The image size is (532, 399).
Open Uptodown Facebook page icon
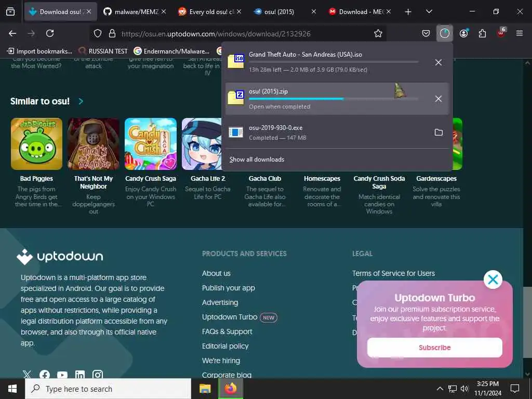tap(45, 375)
